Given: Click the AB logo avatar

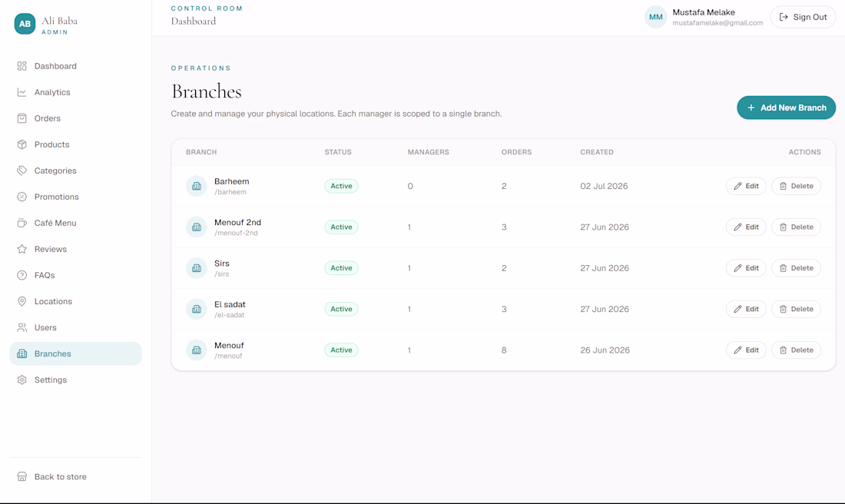Looking at the screenshot, I should pyautogui.click(x=25, y=24).
